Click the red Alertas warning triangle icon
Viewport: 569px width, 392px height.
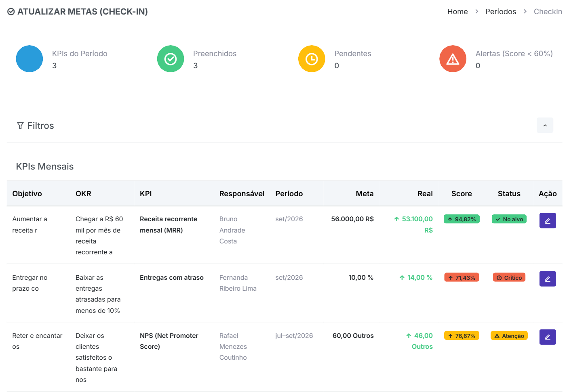pos(453,59)
